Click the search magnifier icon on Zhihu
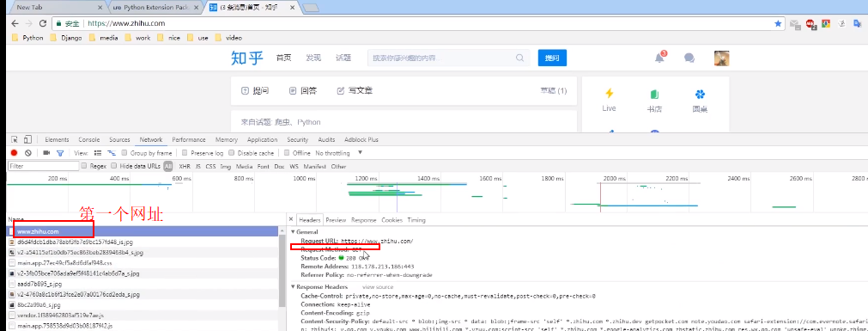This screenshot has height=331, width=868. [519, 58]
